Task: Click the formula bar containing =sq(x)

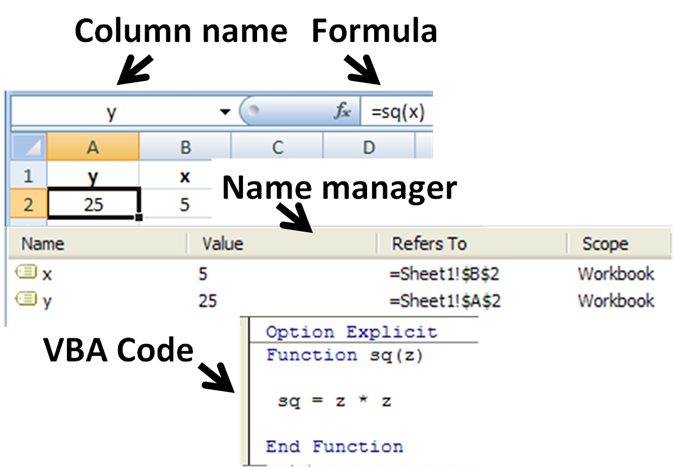Action: click(x=398, y=112)
